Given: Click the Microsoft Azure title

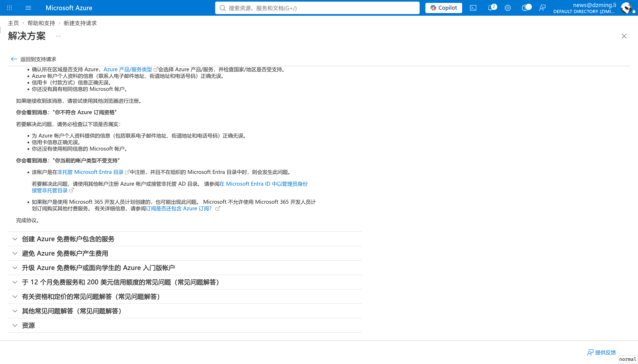Looking at the screenshot, I should [x=69, y=8].
